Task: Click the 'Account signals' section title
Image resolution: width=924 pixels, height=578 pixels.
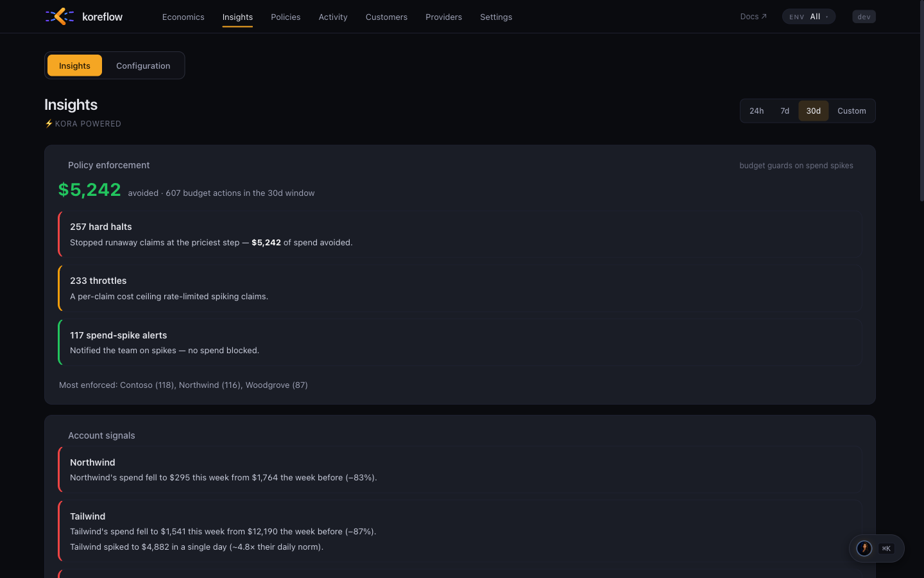Action: point(101,435)
